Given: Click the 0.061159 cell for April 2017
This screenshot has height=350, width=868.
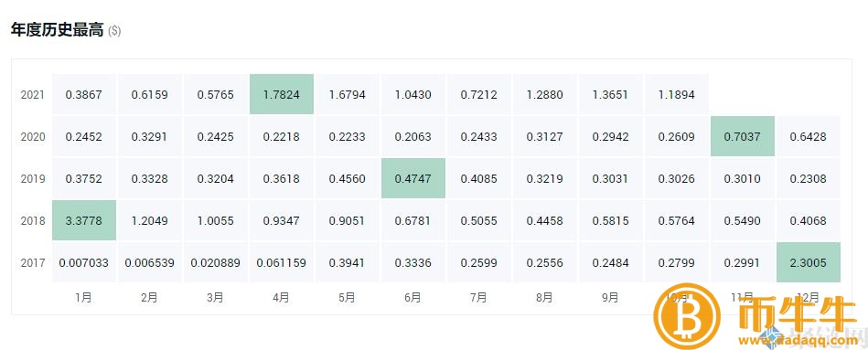Looking at the screenshot, I should [282, 262].
